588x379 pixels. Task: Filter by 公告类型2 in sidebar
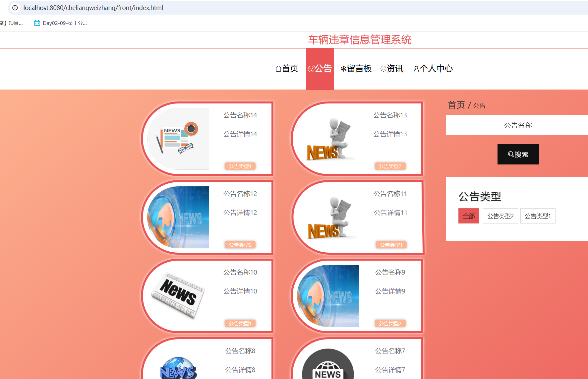(x=500, y=216)
